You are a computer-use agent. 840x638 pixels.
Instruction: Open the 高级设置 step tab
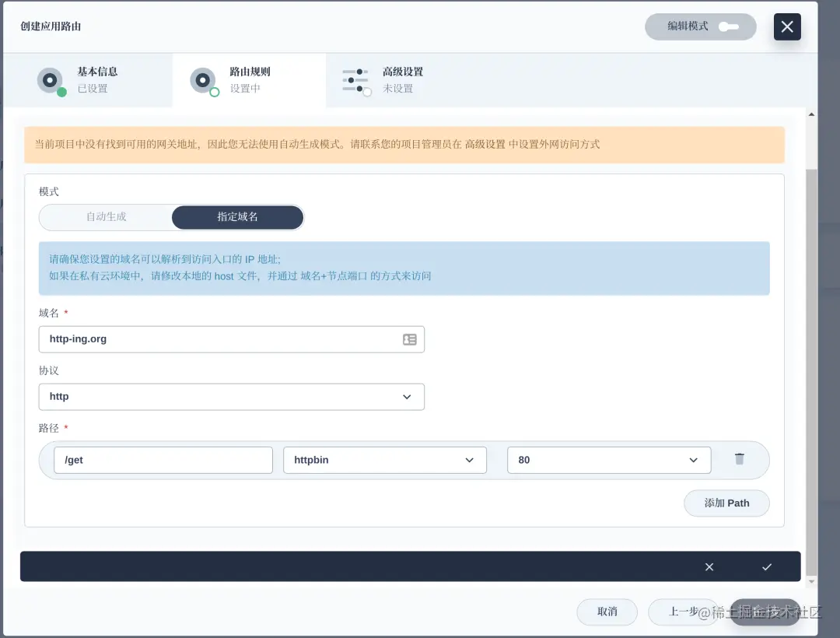pyautogui.click(x=402, y=80)
